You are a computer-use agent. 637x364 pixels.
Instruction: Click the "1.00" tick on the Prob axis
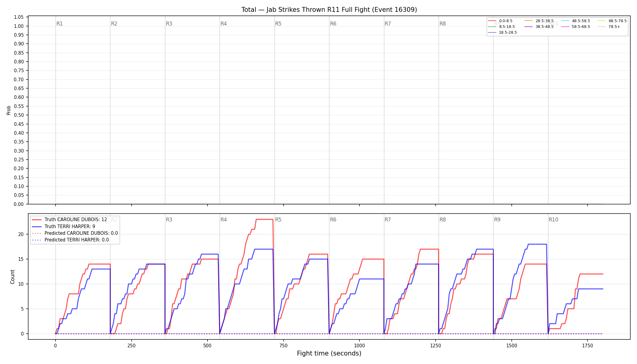coord(19,26)
